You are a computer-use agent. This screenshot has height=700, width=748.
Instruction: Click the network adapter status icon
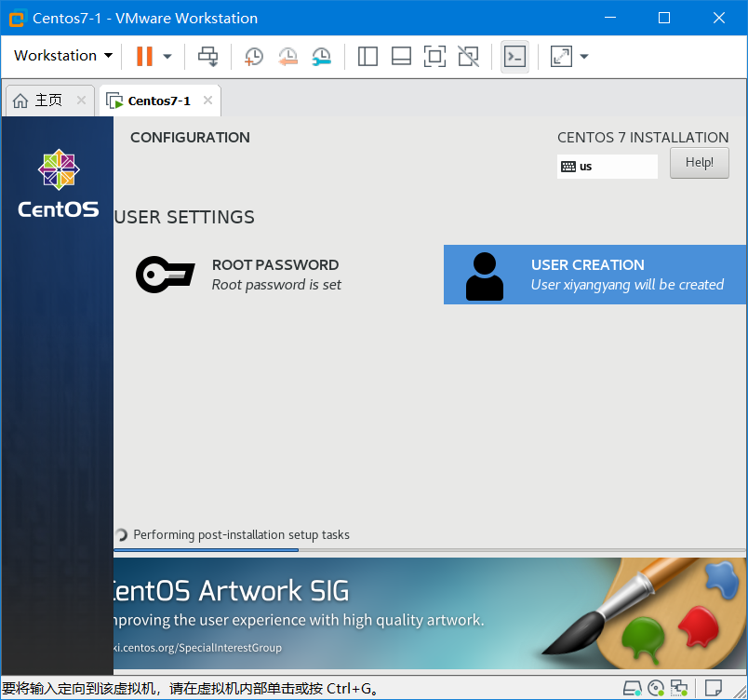(679, 688)
